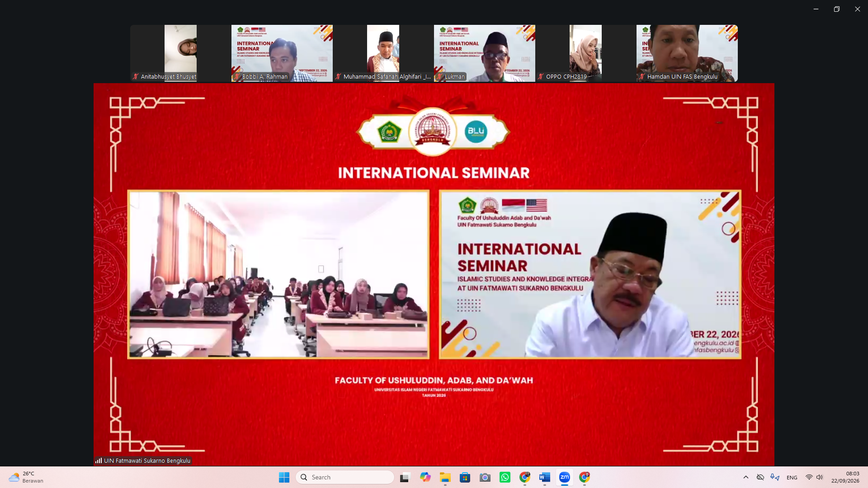
Task: Click the microphone in-use tray icon
Action: [775, 477]
